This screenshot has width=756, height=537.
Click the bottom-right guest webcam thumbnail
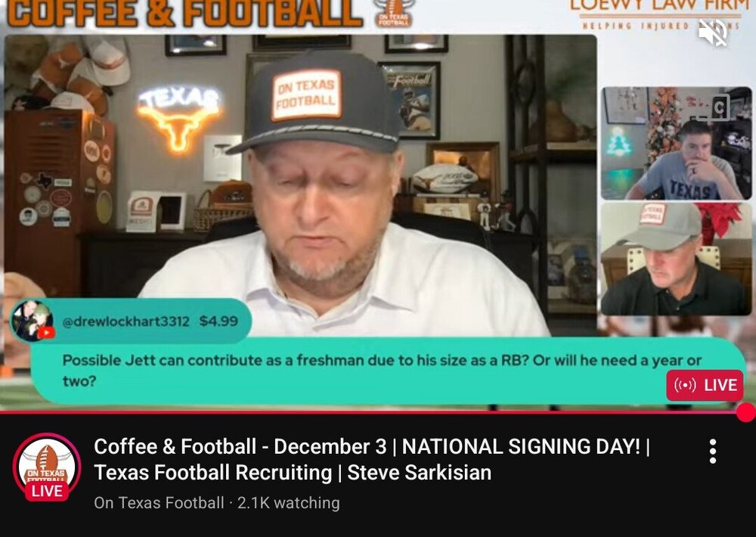[676, 259]
